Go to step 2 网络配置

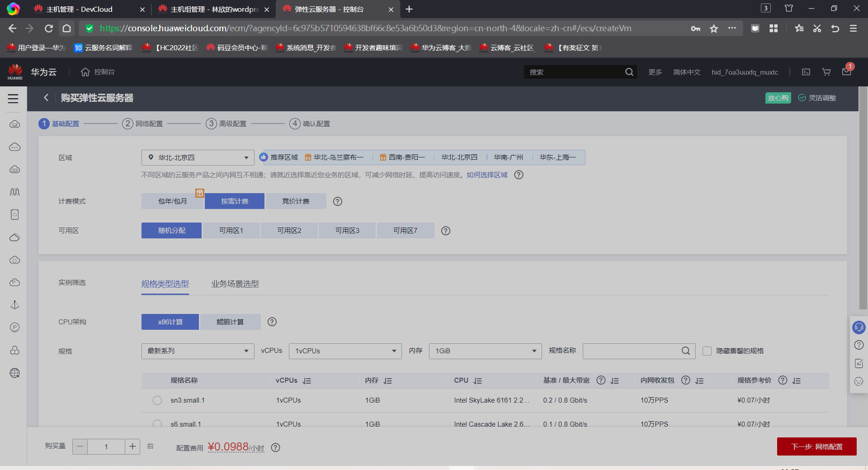point(142,123)
